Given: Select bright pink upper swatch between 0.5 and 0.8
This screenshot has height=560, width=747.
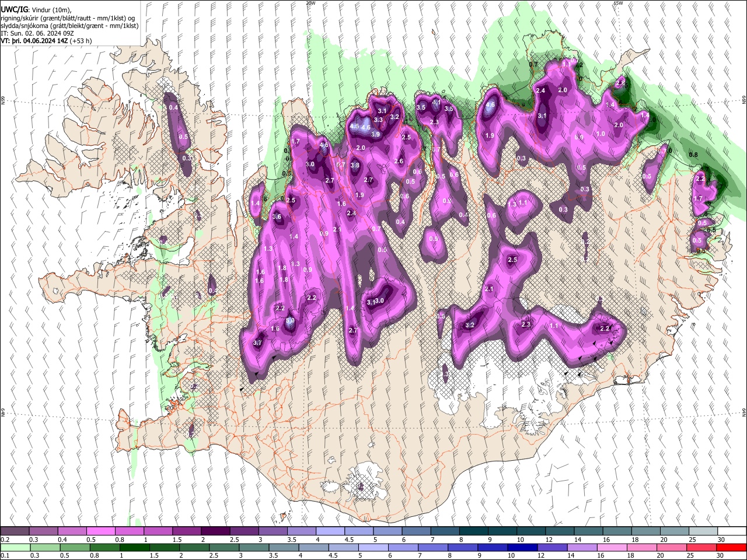Looking at the screenshot, I should [x=101, y=531].
